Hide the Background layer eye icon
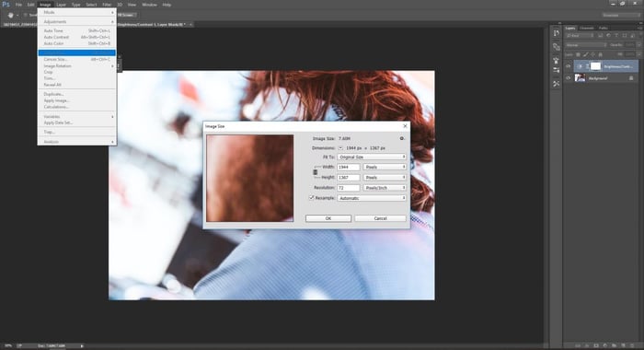644x350 pixels. (x=568, y=77)
